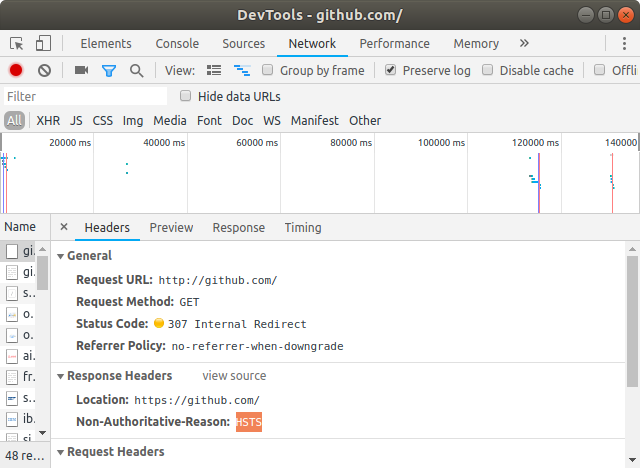Open the customize DevTools three-dot menu
The image size is (640, 468).
624,43
